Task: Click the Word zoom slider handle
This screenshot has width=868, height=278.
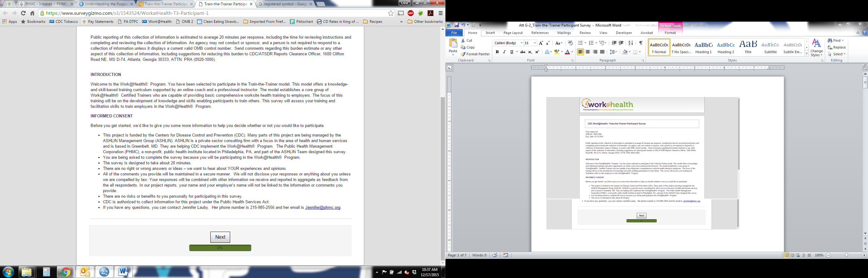Action: click(846, 255)
